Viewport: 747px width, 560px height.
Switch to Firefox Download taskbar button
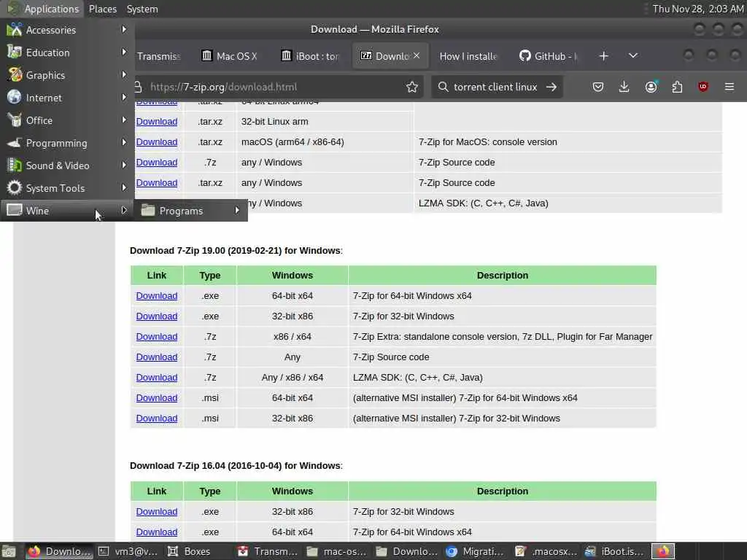point(58,551)
